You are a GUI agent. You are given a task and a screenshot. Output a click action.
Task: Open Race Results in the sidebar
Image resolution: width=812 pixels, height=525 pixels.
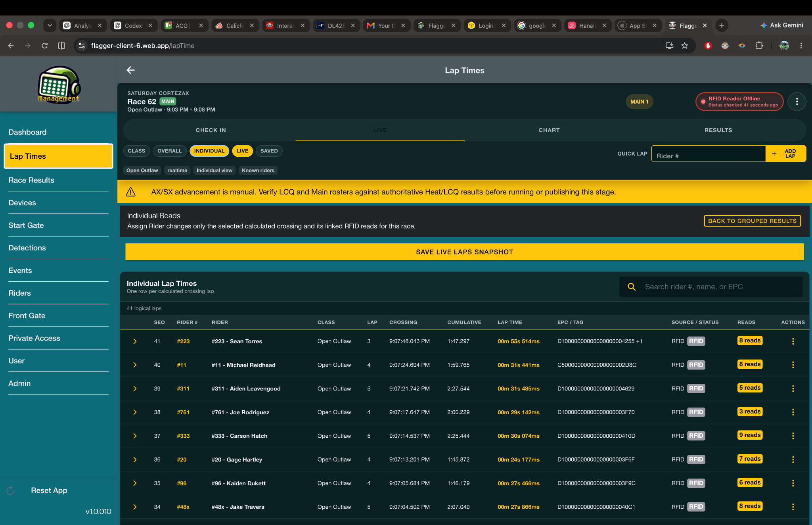click(x=58, y=180)
